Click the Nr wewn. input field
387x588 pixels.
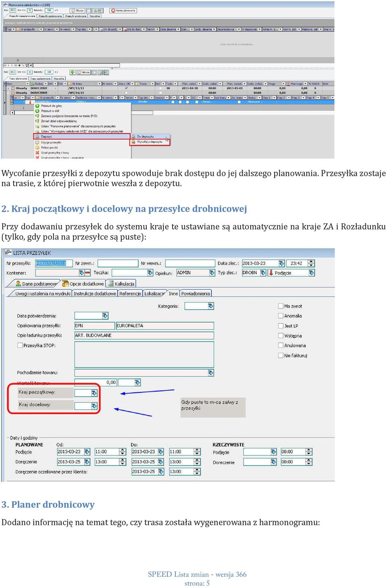[190, 263]
